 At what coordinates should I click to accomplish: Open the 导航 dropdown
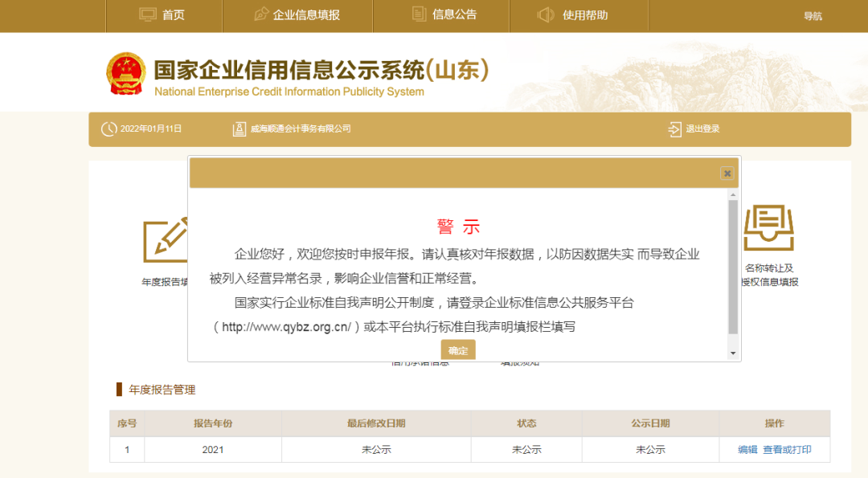coord(813,15)
